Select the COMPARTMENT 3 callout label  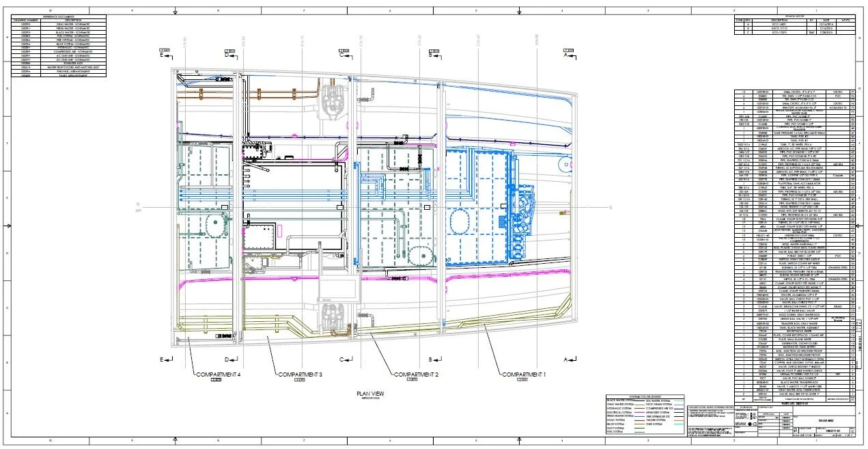pyautogui.click(x=300, y=375)
